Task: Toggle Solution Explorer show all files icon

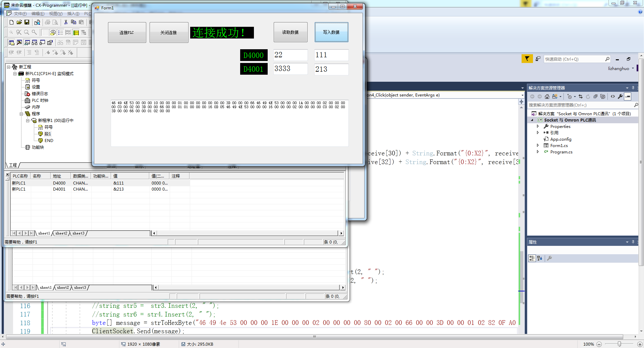Action: 603,96
